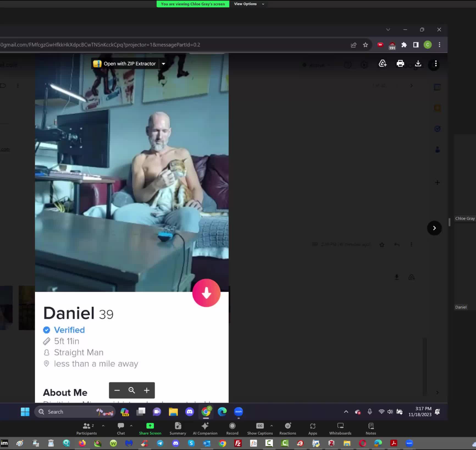Click the Download icon in the viewer toolbar

418,64
